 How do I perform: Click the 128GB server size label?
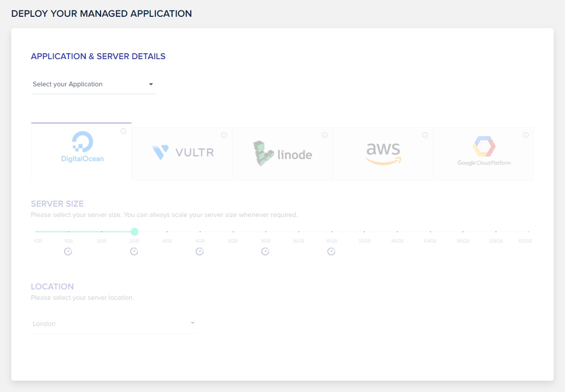click(x=495, y=241)
